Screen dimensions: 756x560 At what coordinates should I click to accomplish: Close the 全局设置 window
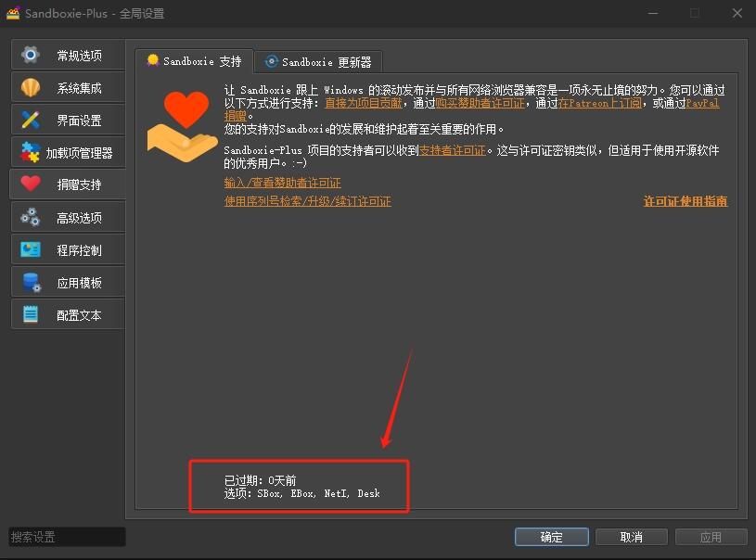[737, 13]
